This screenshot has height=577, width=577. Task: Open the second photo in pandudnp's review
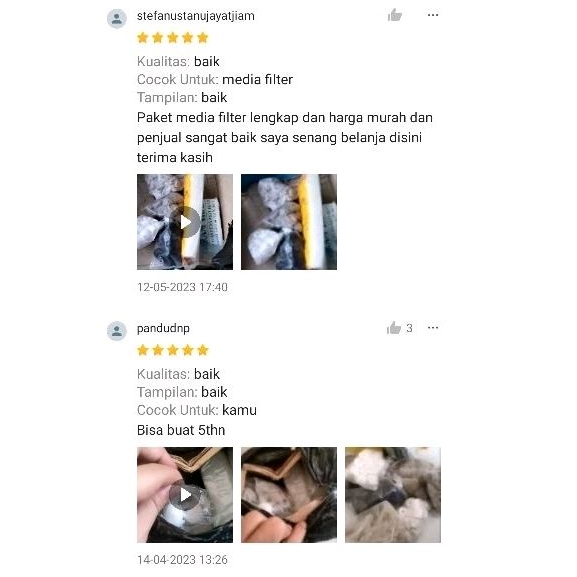point(289,495)
